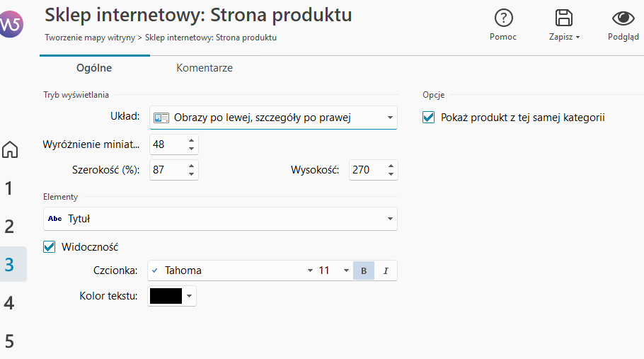Open the black Kolor tekstu swatch
The image size is (644, 359).
coord(166,296)
